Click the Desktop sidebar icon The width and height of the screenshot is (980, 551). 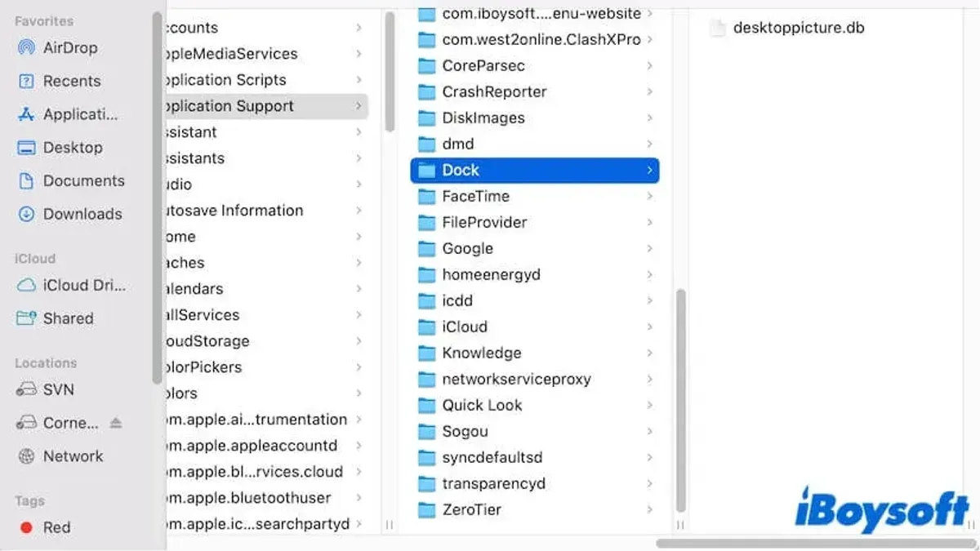[x=27, y=148]
